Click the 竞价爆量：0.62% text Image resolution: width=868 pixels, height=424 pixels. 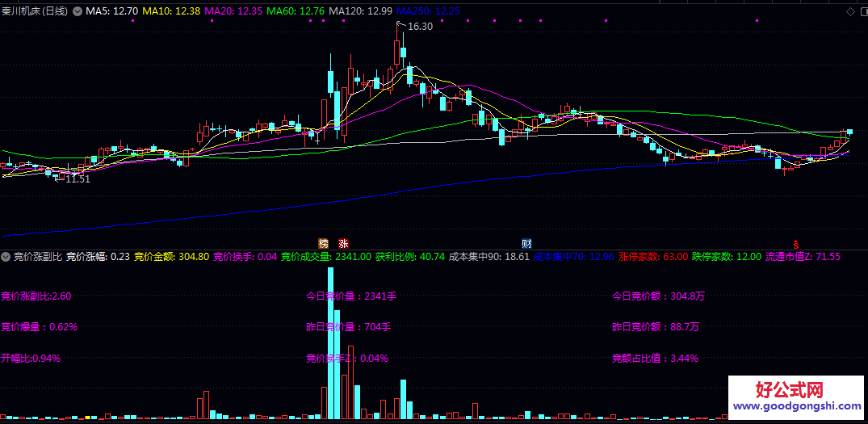tap(40, 327)
